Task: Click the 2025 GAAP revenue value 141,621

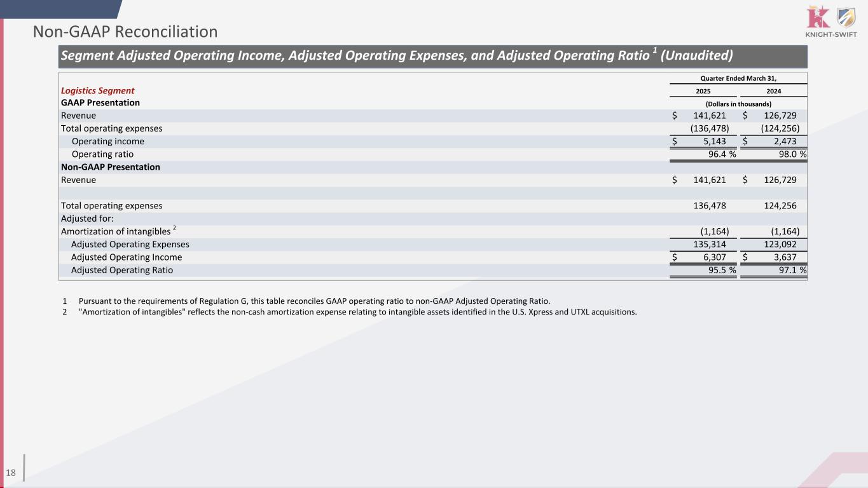Action: 709,116
